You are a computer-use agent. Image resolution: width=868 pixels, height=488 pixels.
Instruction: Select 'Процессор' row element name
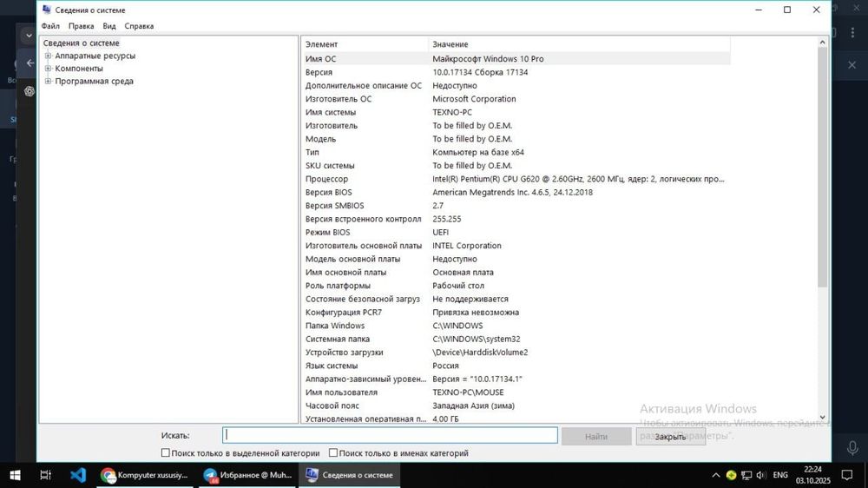(326, 179)
